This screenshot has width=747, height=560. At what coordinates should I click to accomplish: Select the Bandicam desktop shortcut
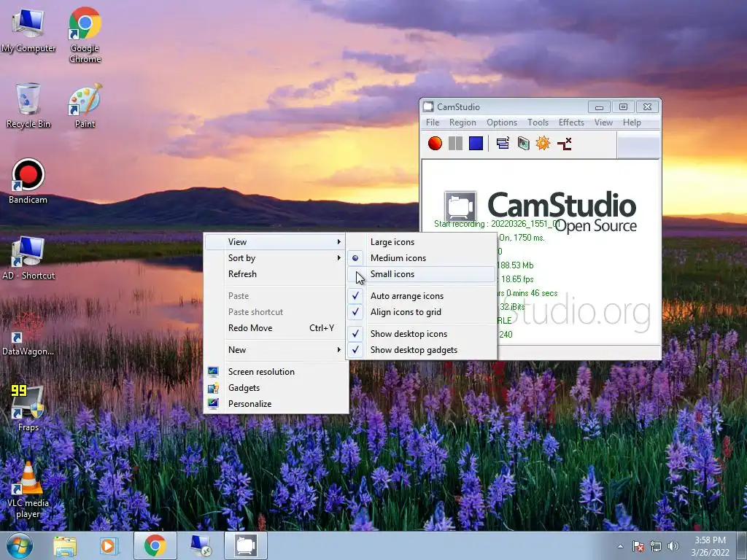tap(28, 182)
